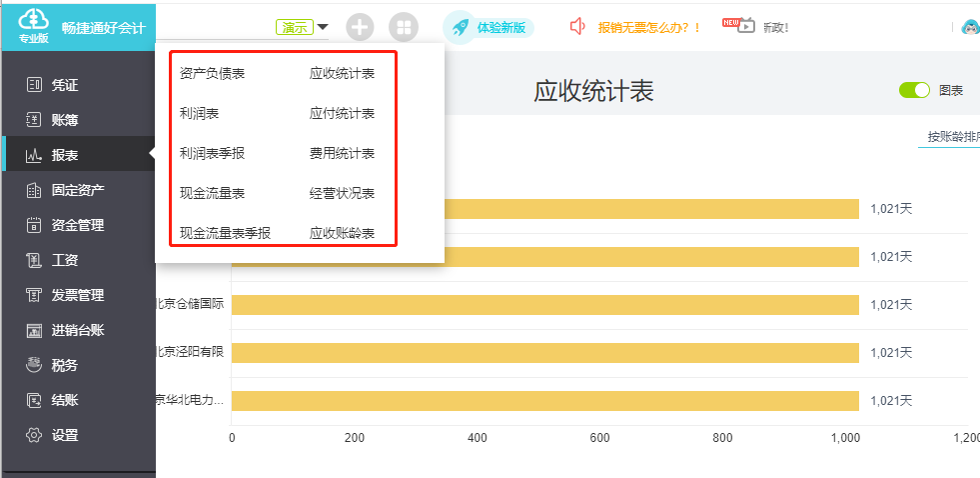Click the 北京仓储国际 yellow chart bar
This screenshot has height=478, width=980.
pyautogui.click(x=545, y=305)
